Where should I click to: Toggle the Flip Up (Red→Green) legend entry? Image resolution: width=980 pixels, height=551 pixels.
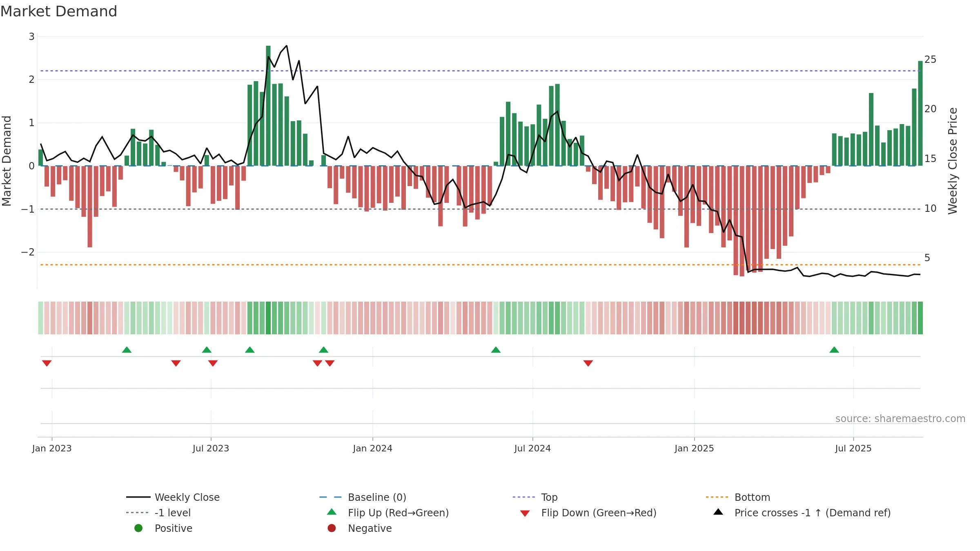[x=388, y=513]
